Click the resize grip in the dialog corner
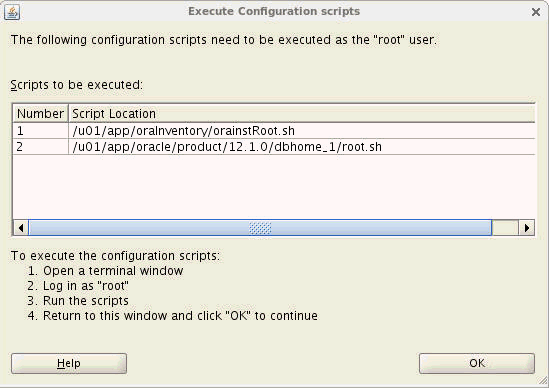The width and height of the screenshot is (549, 388). click(x=544, y=382)
